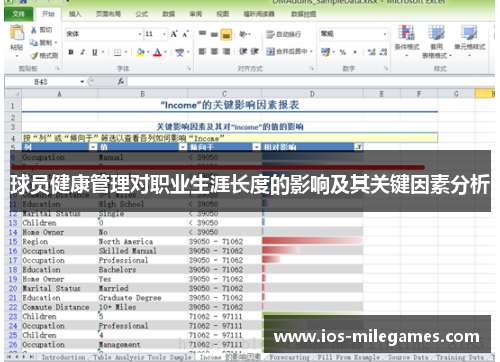Apply percent style to cells
This screenshot has width=500, height=362.
click(343, 52)
